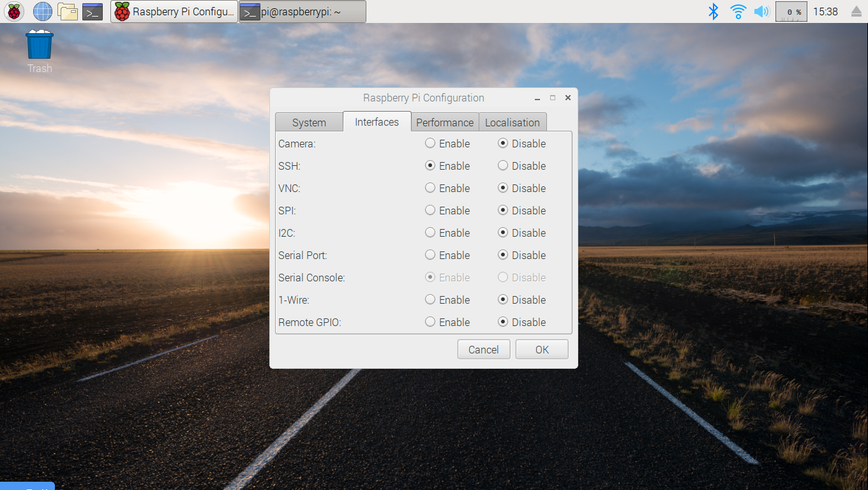This screenshot has width=868, height=490.
Task: Click the 'SPI:' label
Action: click(x=287, y=211)
